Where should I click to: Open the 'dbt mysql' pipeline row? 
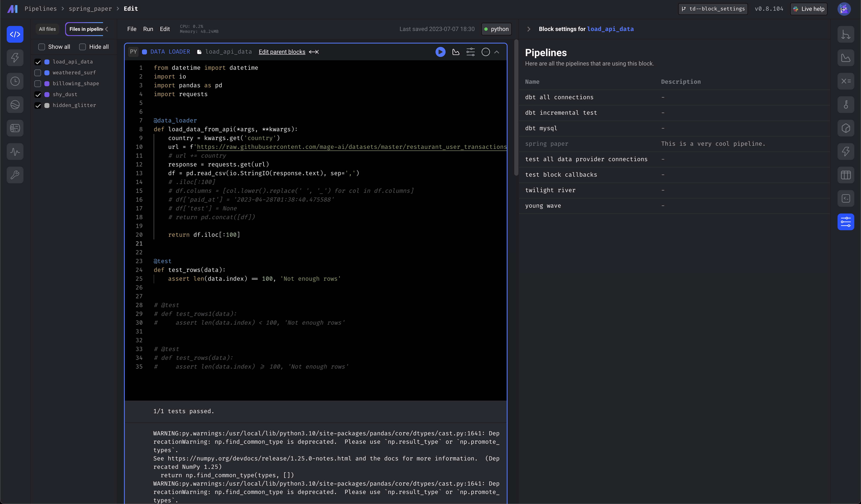coord(674,128)
